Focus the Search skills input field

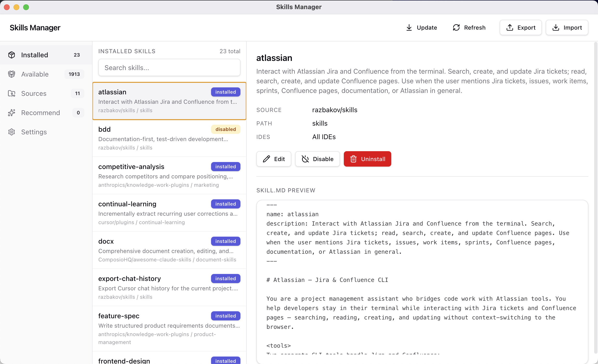[x=169, y=68]
